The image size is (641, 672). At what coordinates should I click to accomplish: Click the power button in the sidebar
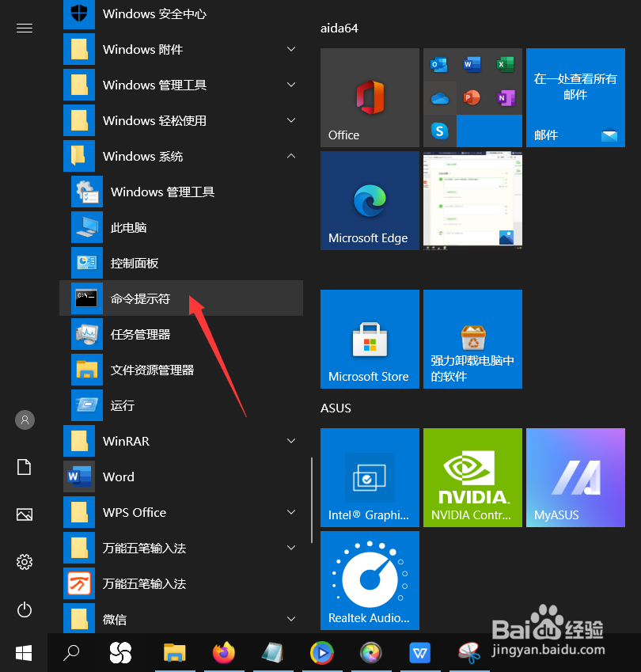point(24,609)
